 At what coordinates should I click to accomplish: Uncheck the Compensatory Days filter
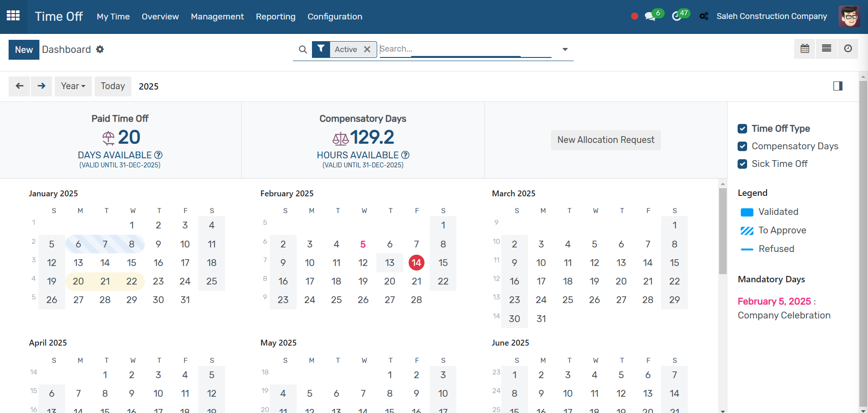click(742, 146)
